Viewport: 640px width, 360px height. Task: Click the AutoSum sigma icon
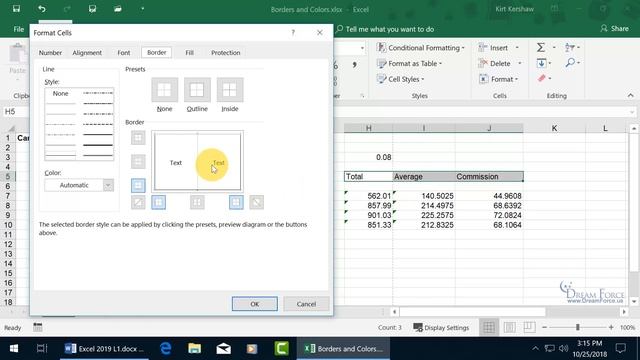point(540,47)
